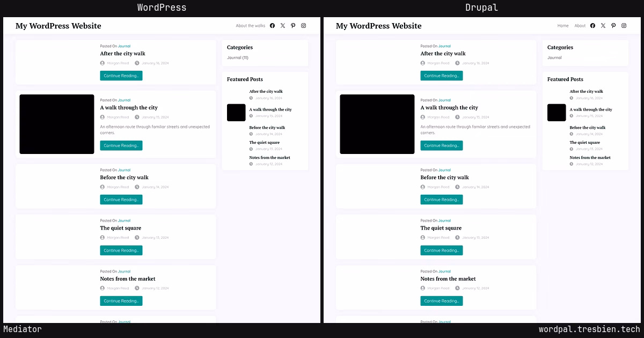Click large black post thumbnail in Drupal pane
644x338 pixels.
pos(377,124)
